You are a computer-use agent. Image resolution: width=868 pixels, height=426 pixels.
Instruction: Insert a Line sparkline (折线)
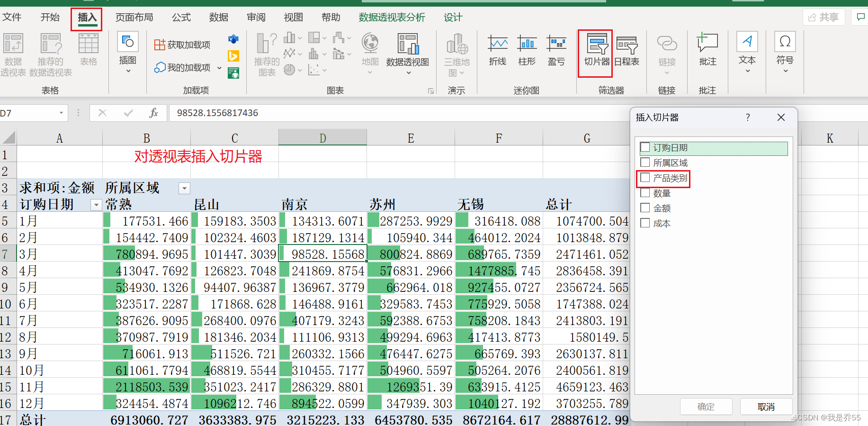click(498, 50)
